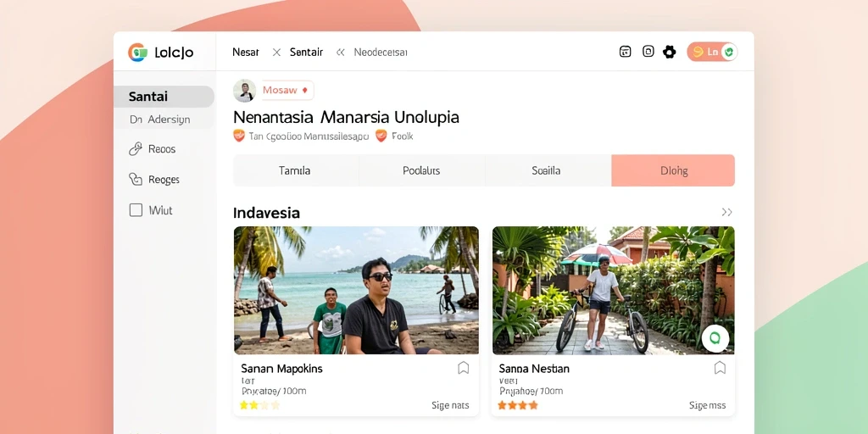Select Santai in the sidebar

(164, 97)
